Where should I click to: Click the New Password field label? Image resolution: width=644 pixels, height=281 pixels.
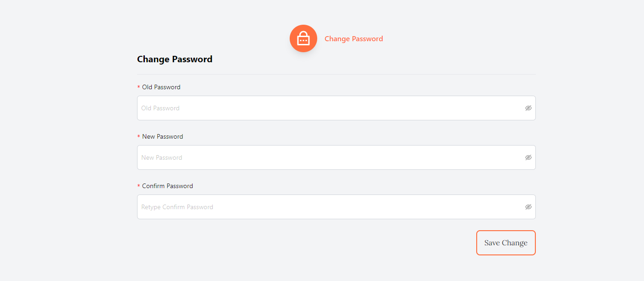pyautogui.click(x=162, y=136)
